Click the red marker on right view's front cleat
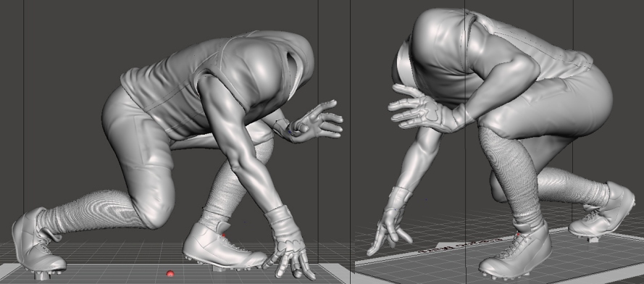This screenshot has height=284, width=644. [519, 234]
